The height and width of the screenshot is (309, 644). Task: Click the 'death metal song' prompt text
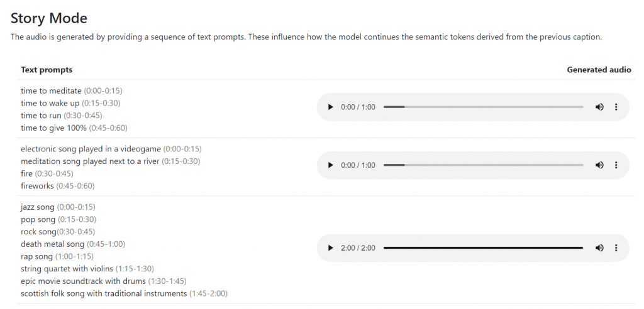(x=53, y=244)
